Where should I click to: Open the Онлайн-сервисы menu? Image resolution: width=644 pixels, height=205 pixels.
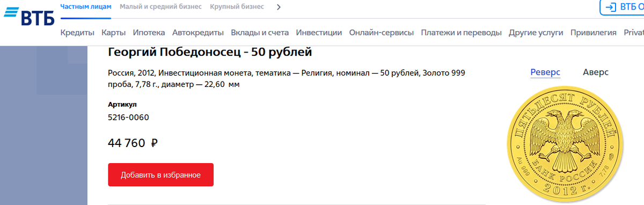[382, 33]
